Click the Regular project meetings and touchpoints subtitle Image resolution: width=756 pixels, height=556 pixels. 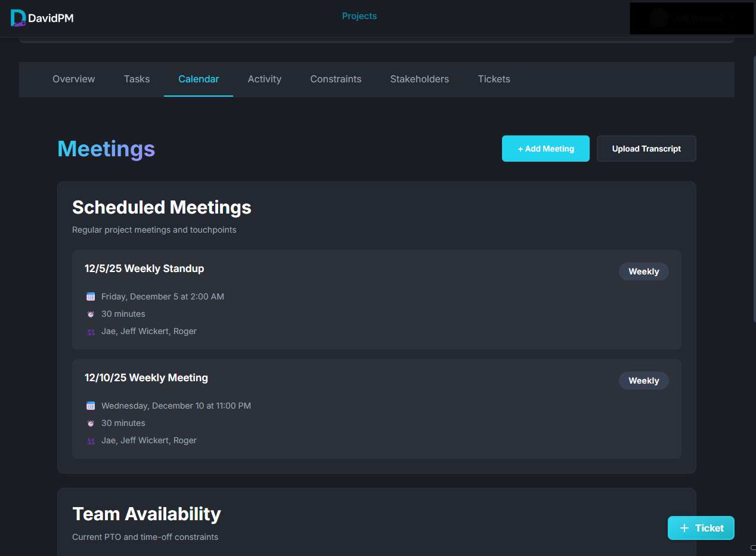(x=154, y=230)
